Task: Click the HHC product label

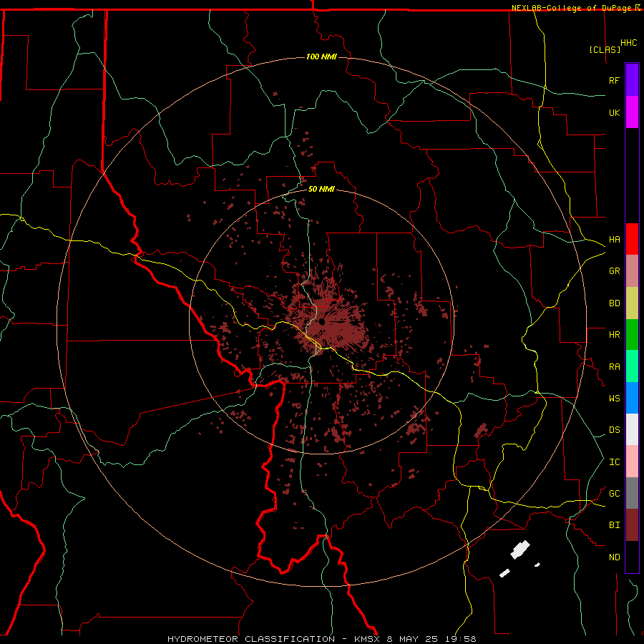Action: coord(628,43)
